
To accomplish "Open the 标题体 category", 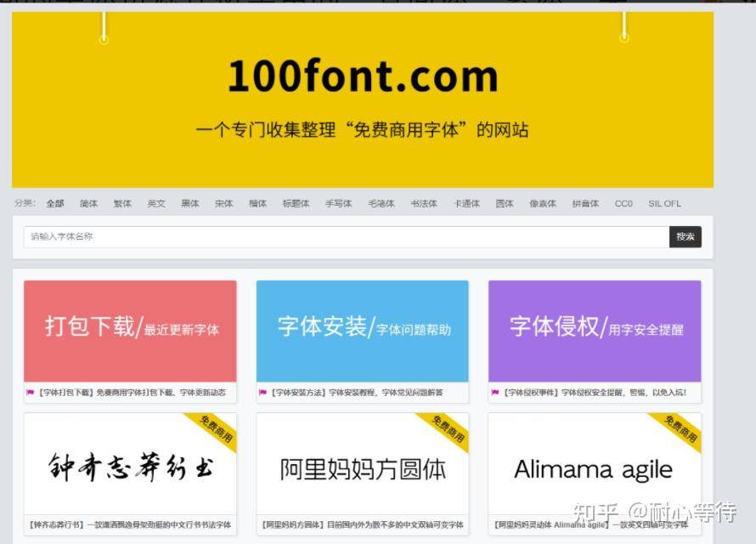I will (296, 203).
